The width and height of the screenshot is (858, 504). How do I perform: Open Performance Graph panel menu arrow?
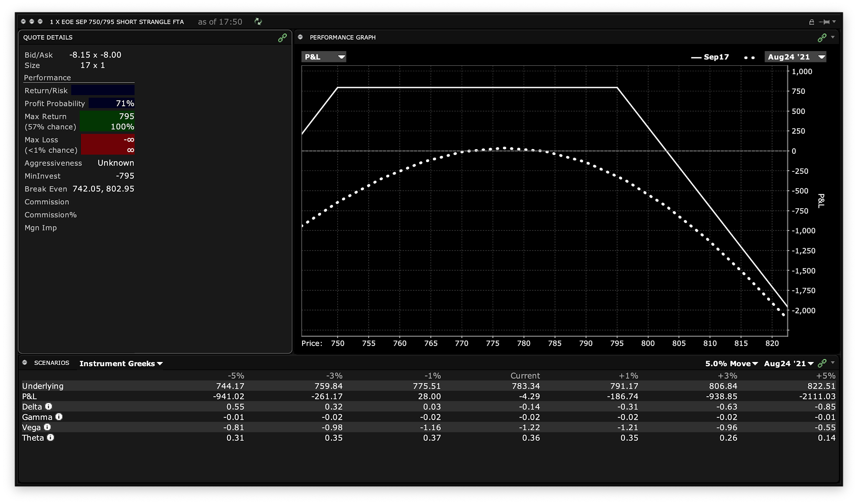[x=833, y=37]
